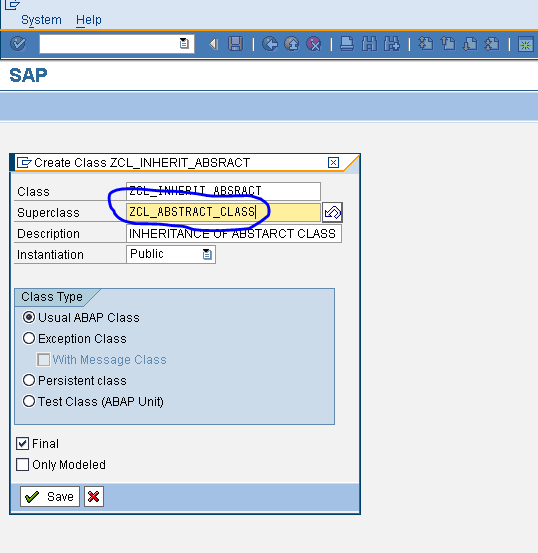Screen dimensions: 538x553
Task: Click the Find binoculars icon
Action: click(369, 44)
